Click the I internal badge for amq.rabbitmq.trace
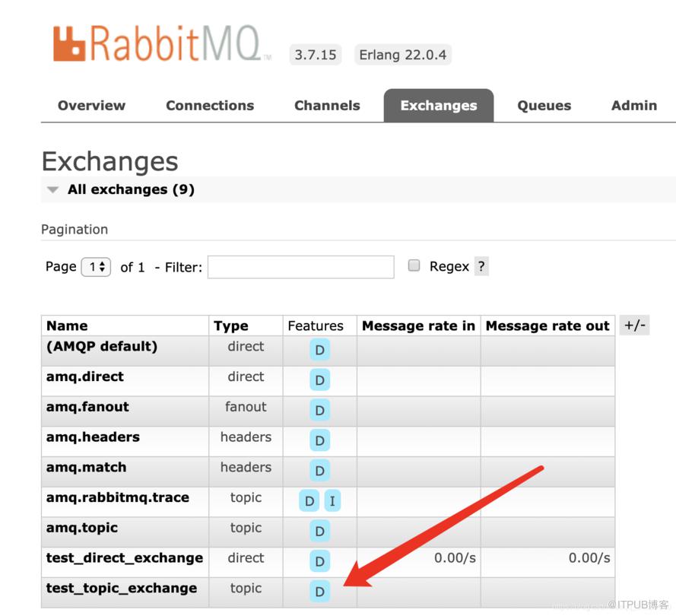 coord(332,500)
